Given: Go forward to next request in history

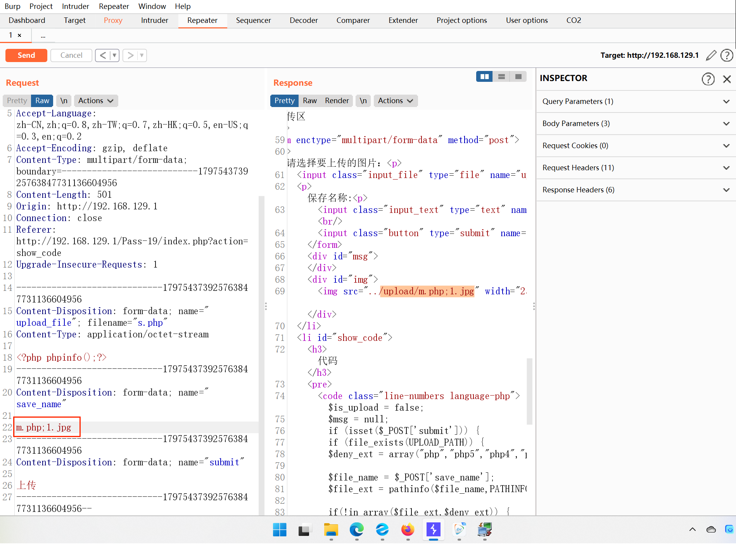Looking at the screenshot, I should pyautogui.click(x=131, y=55).
